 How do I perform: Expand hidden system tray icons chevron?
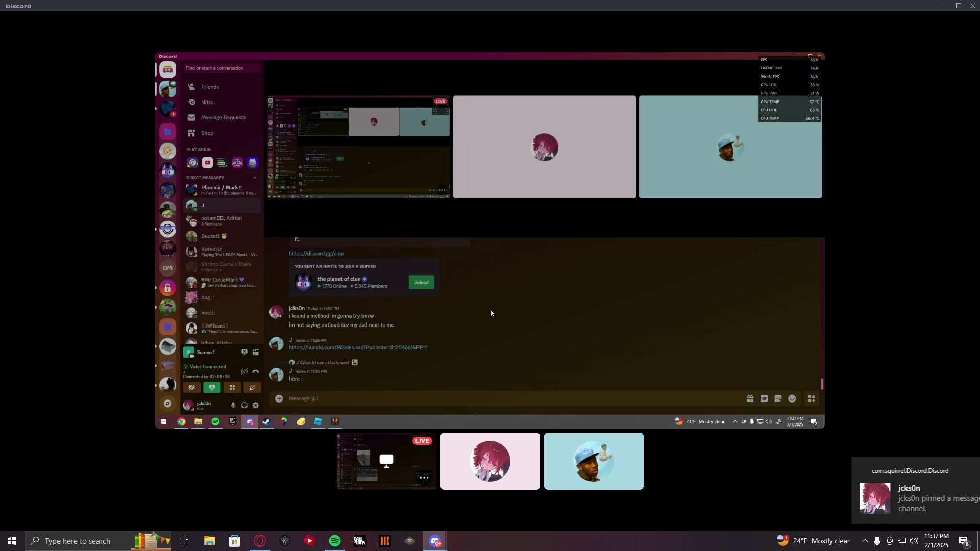(x=865, y=541)
